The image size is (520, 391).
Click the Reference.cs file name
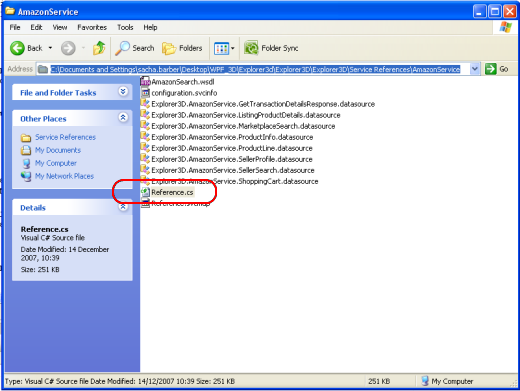(172, 192)
